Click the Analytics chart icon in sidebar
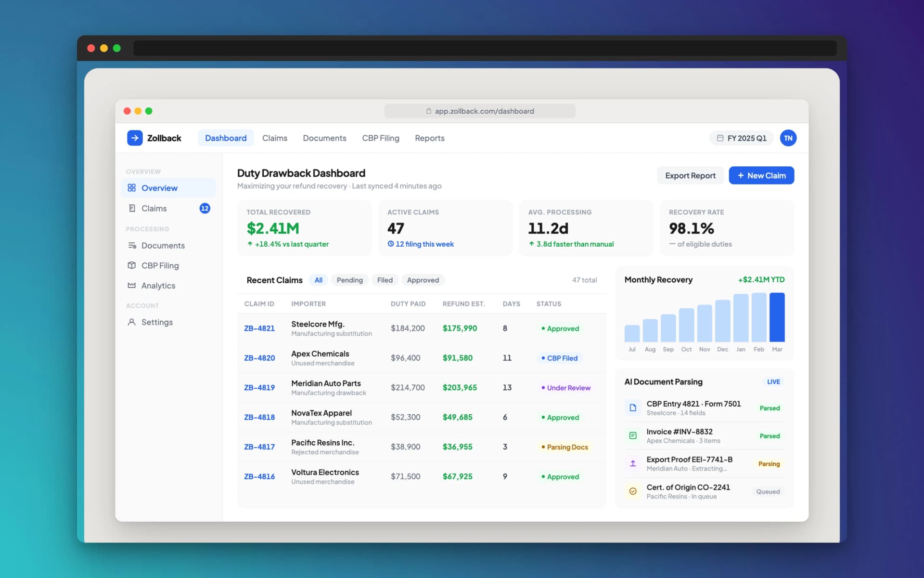Viewport: 924px width, 578px height. point(131,285)
